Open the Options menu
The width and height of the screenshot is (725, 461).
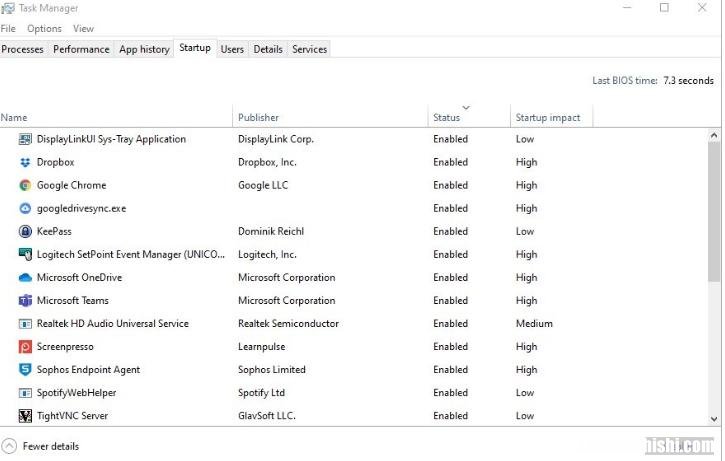(x=44, y=29)
